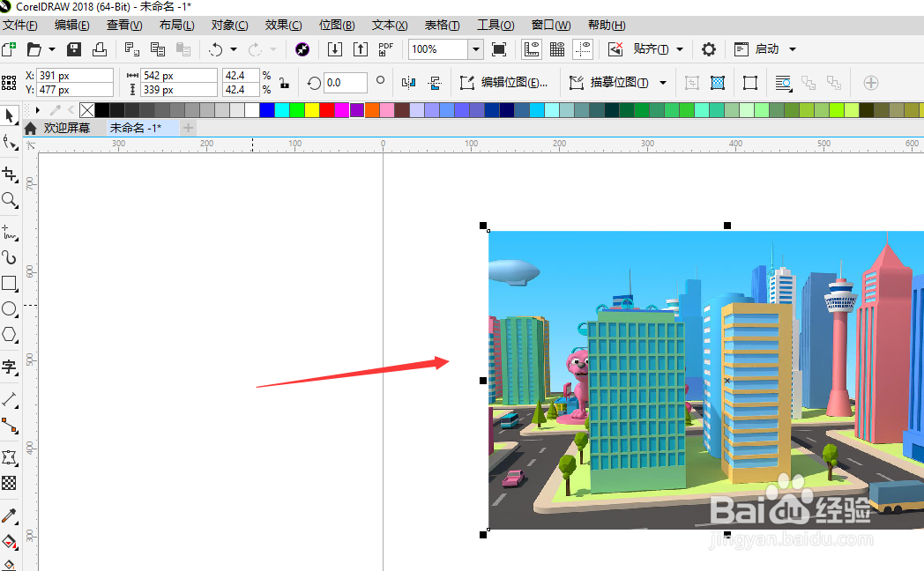Select the Connector tool

pos(10,425)
